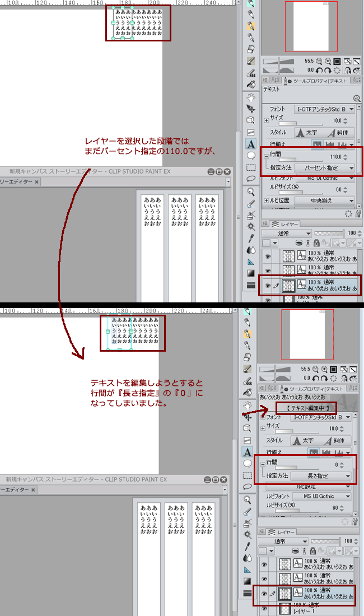
Task: Hide the top text layer in upper Layer panel
Action: point(268,256)
